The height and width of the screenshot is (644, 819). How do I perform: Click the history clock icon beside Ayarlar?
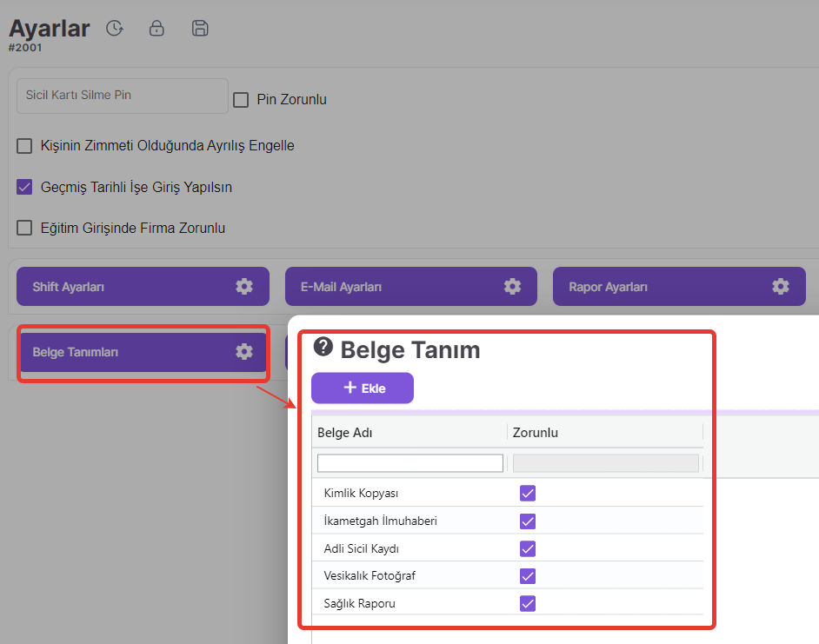tap(114, 29)
